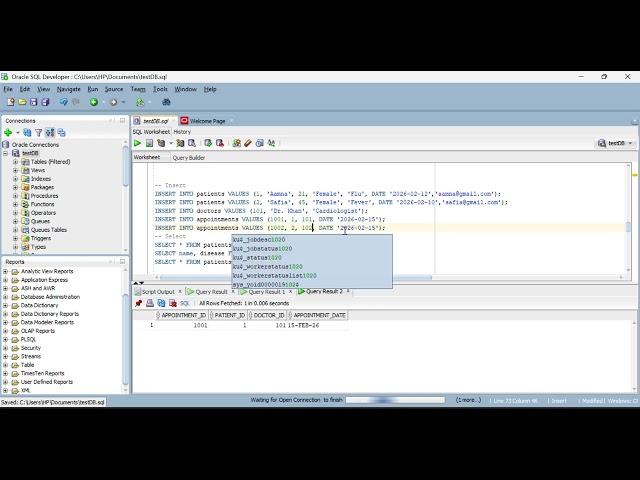Open dropdown arrow beside the green Back button
This screenshot has height=480, width=640.
coord(104,102)
